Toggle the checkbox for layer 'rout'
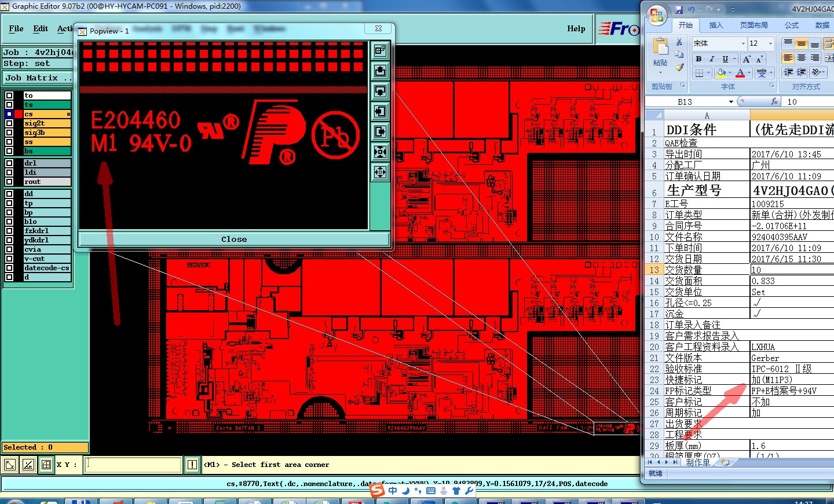Image resolution: width=834 pixels, height=504 pixels. [9, 182]
